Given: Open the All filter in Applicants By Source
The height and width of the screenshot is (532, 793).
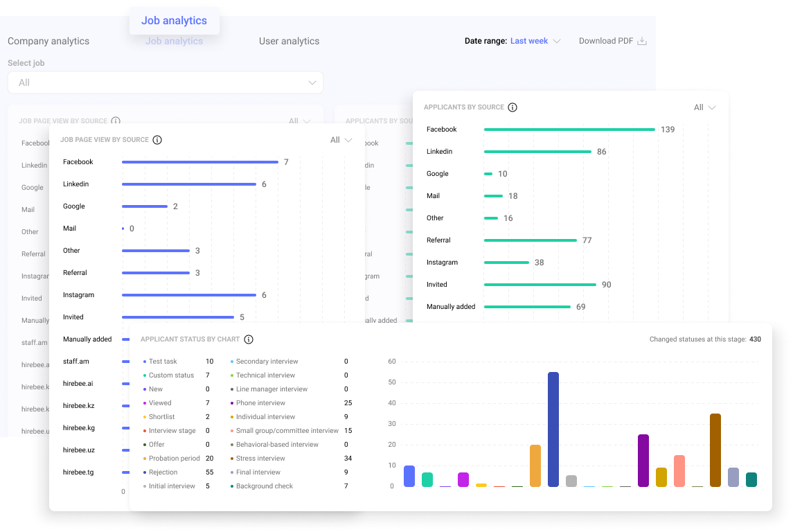Looking at the screenshot, I should click(x=704, y=107).
